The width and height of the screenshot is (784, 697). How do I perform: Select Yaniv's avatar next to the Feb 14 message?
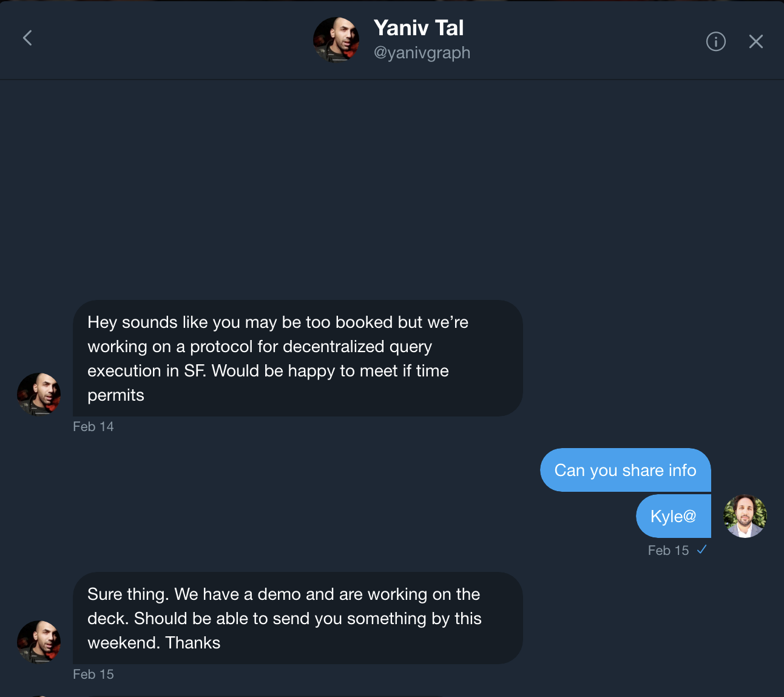tap(38, 393)
